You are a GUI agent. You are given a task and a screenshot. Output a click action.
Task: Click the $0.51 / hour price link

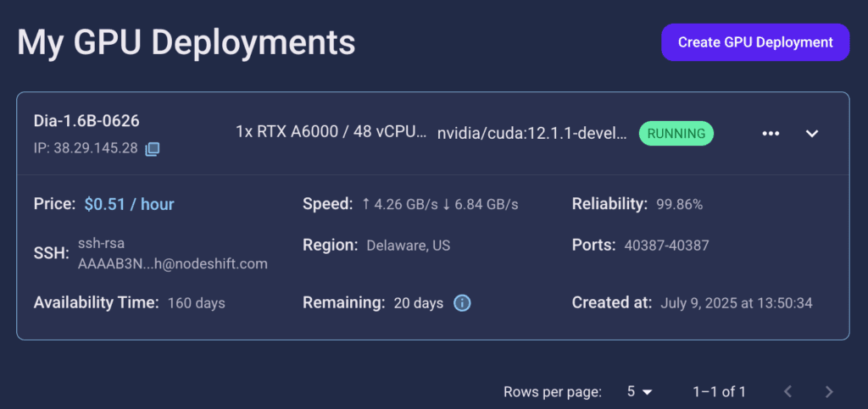(x=129, y=205)
